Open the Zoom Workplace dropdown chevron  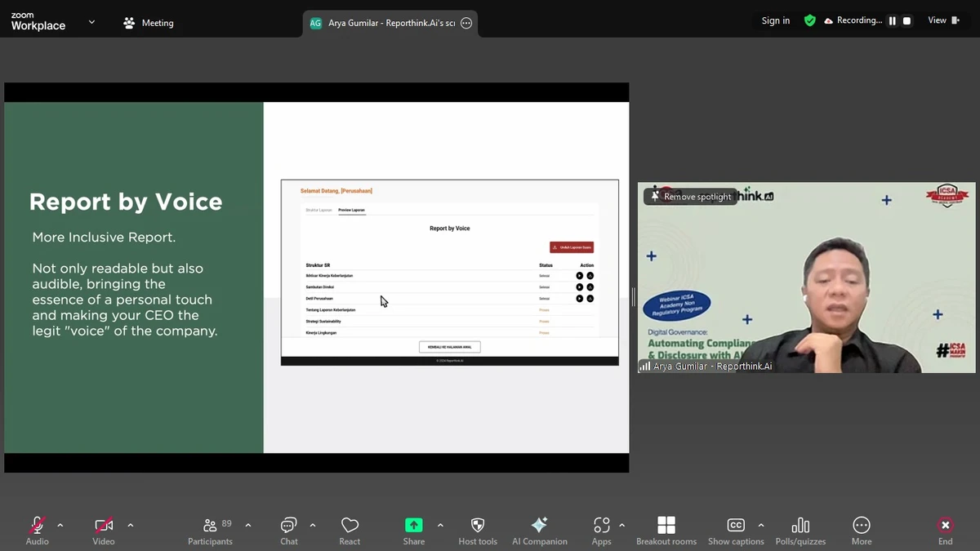91,22
